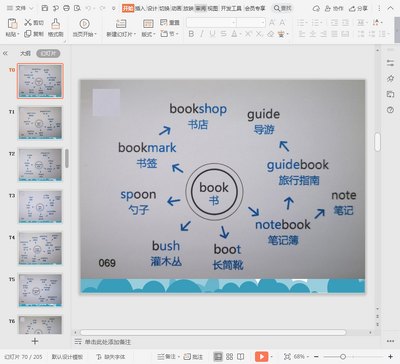The width and height of the screenshot is (400, 364).
Task: Switch to Reading view in status bar
Action: pos(240,357)
